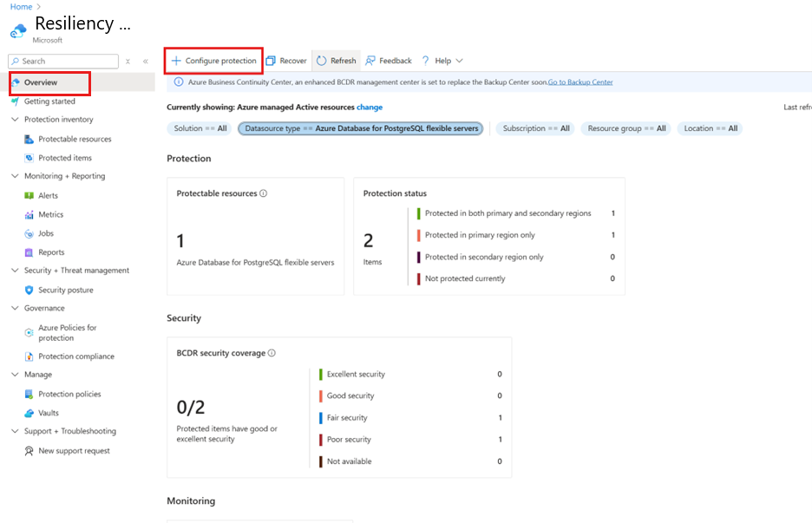Click the 0/2 security coverage value

point(191,408)
